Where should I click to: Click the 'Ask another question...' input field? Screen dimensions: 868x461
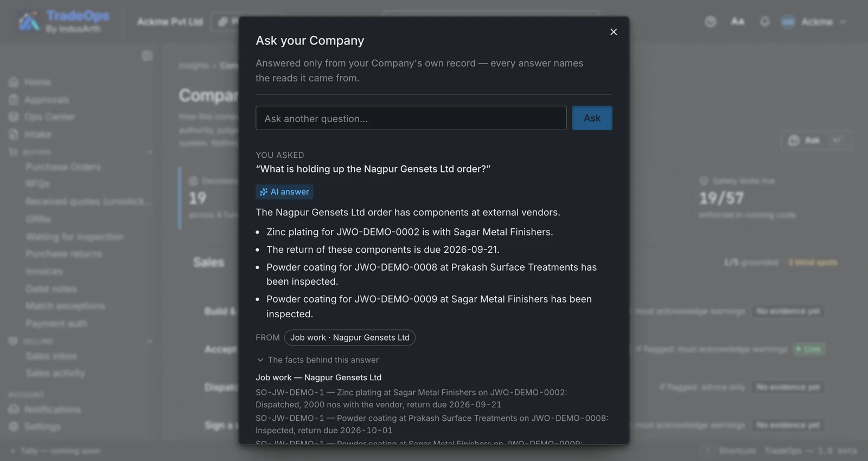411,118
